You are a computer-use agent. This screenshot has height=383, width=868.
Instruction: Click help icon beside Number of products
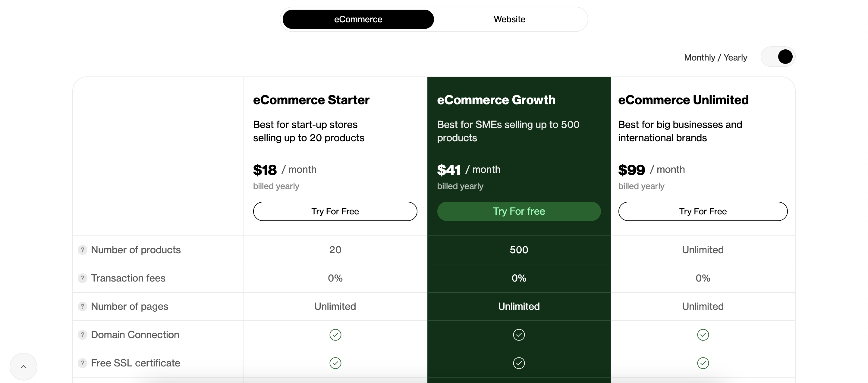coord(82,250)
